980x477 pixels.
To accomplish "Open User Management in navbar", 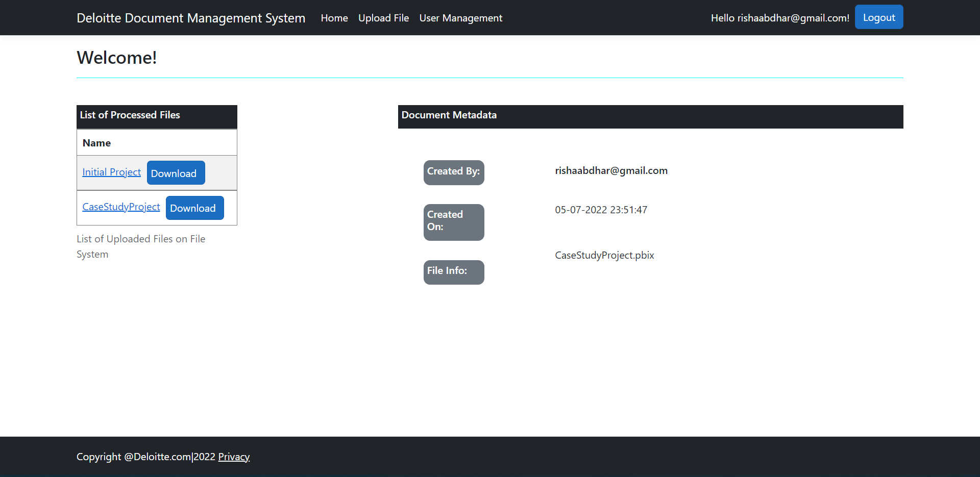I will click(x=460, y=18).
